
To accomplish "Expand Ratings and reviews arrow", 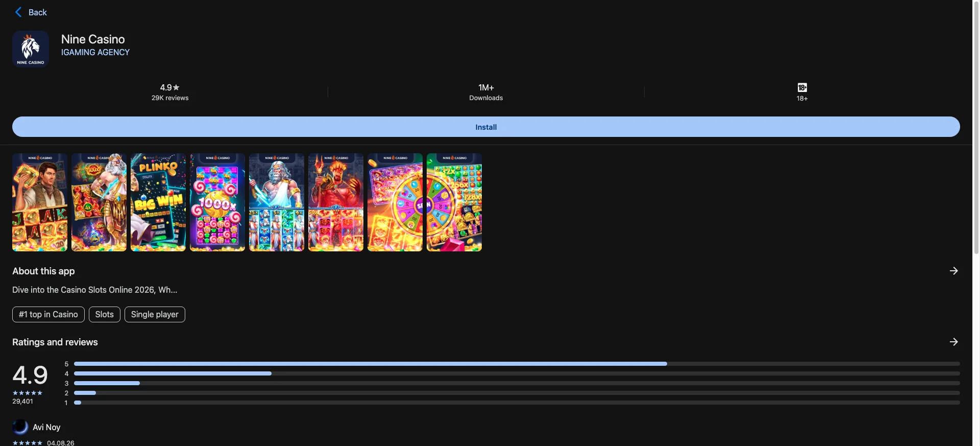I will pos(953,342).
